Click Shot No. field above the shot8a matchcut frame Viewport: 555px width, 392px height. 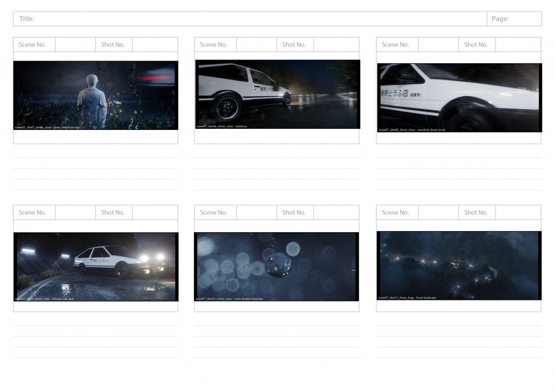336,44
